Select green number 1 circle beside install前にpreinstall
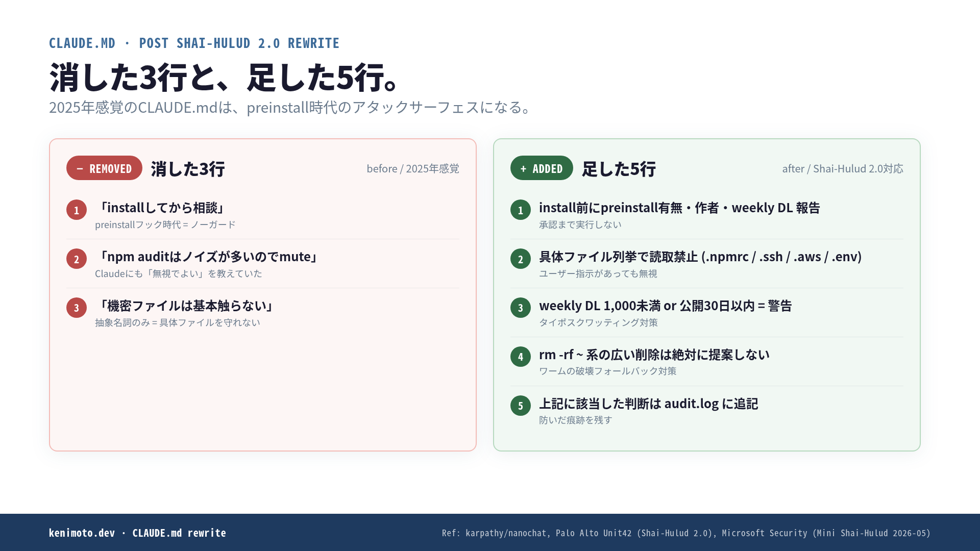Image resolution: width=980 pixels, height=551 pixels. 521,210
